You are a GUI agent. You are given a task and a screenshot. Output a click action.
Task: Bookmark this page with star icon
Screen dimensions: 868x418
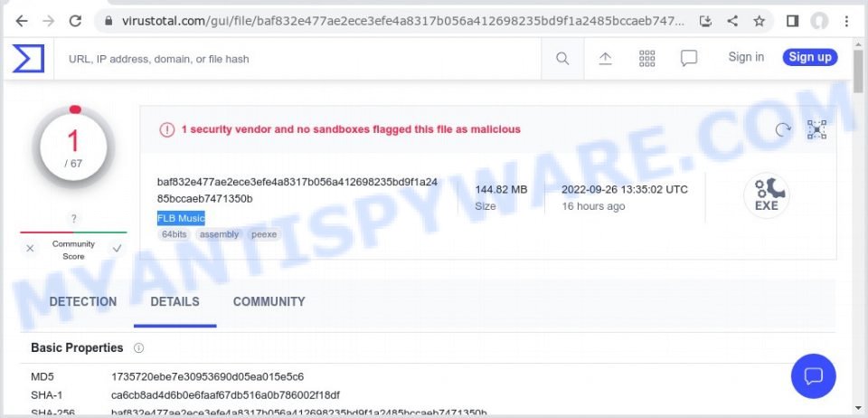(759, 21)
